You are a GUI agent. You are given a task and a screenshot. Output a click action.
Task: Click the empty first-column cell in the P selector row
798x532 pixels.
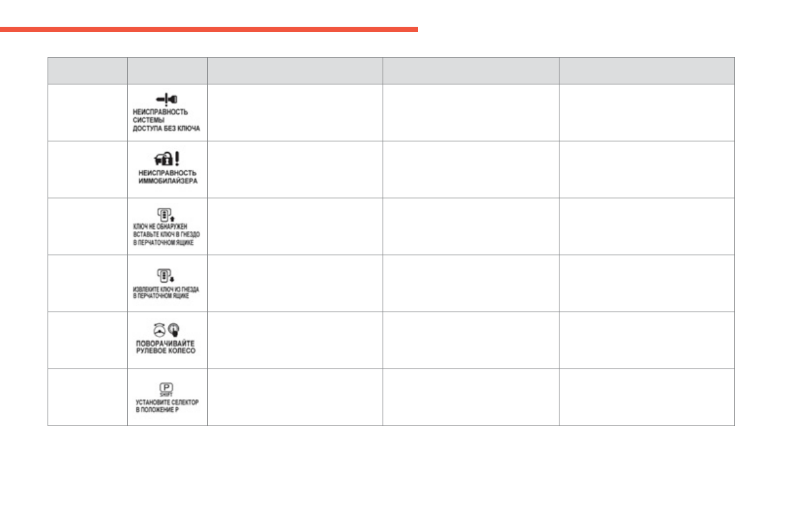(87, 397)
